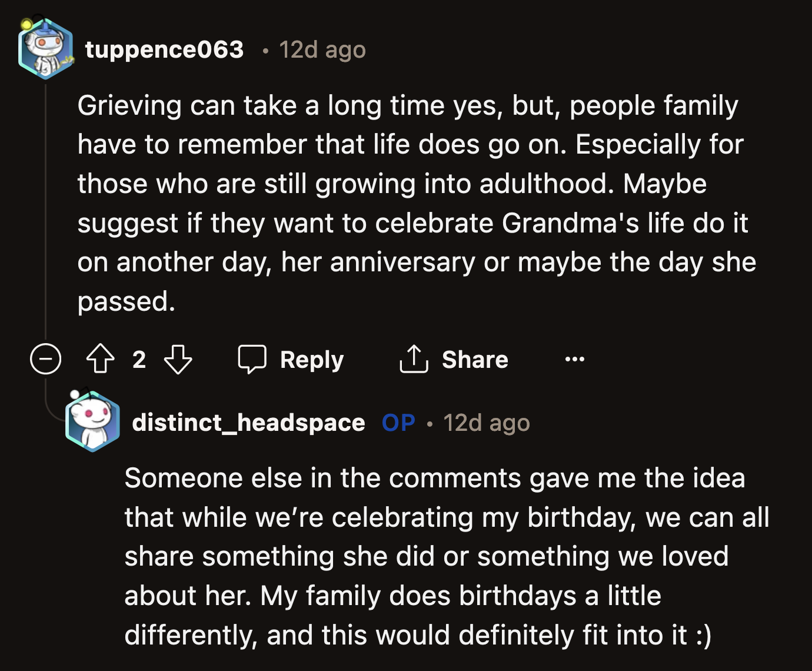The width and height of the screenshot is (812, 671).
Task: Collapse the comment thread with the minus icon
Action: pyautogui.click(x=46, y=360)
